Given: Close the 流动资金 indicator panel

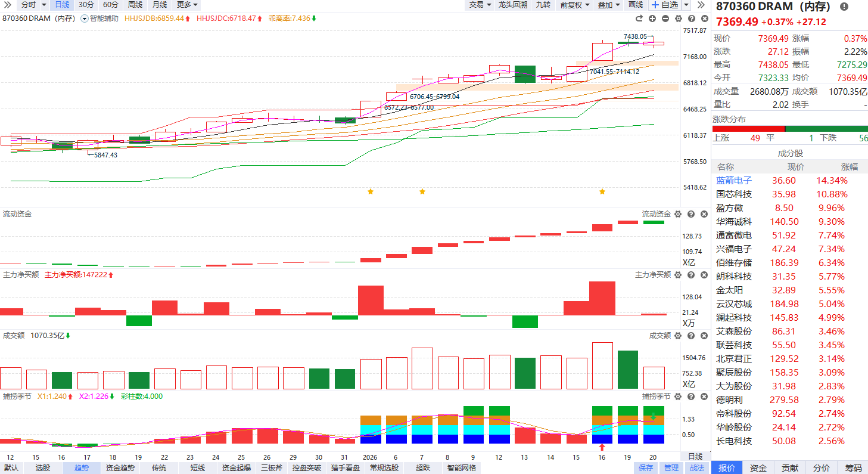Looking at the screenshot, I should [704, 214].
